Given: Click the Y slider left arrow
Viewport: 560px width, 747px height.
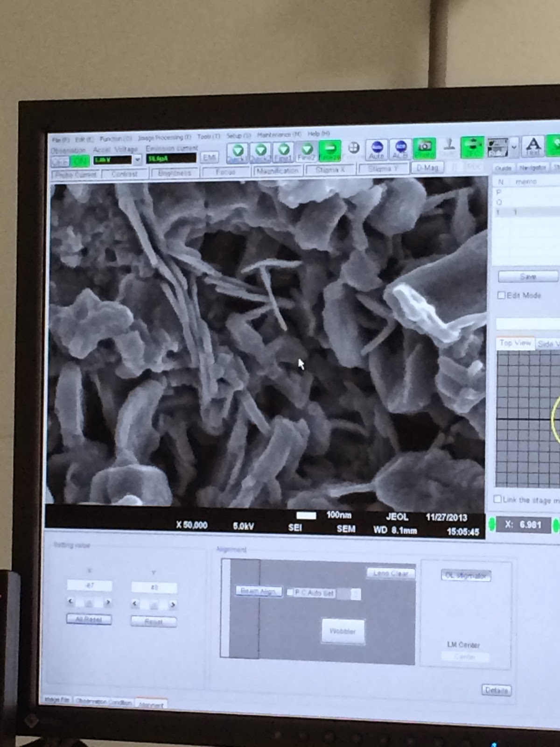Looking at the screenshot, I should (135, 603).
